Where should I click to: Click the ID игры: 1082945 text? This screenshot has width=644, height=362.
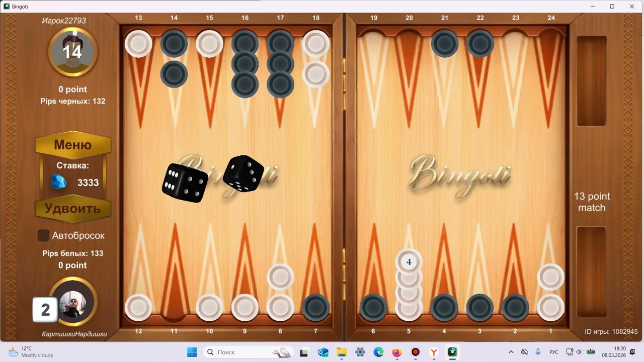tap(611, 332)
